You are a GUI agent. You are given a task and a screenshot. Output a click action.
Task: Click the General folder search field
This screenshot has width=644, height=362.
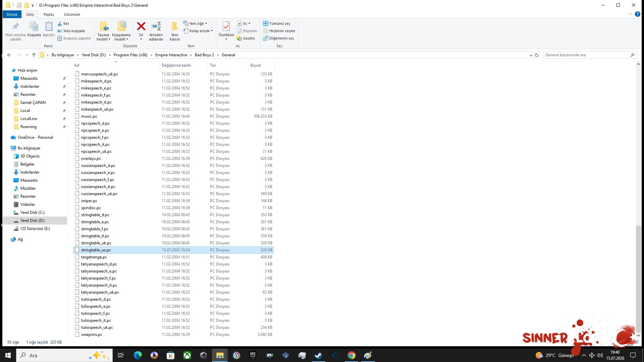[x=586, y=55]
